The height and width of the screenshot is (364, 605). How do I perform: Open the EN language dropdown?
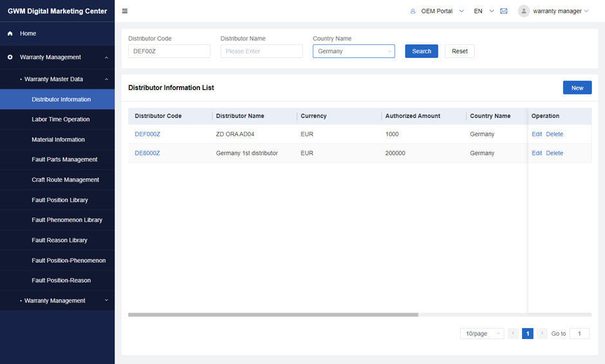coord(492,11)
